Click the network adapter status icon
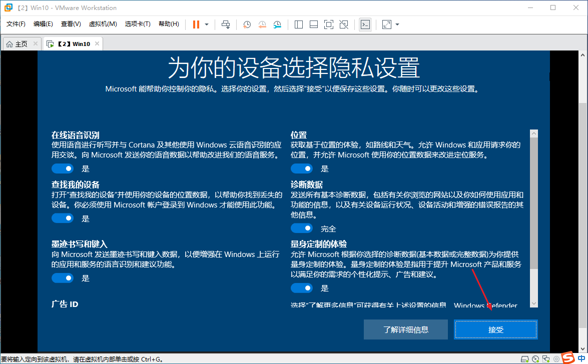The width and height of the screenshot is (588, 364). 546,359
